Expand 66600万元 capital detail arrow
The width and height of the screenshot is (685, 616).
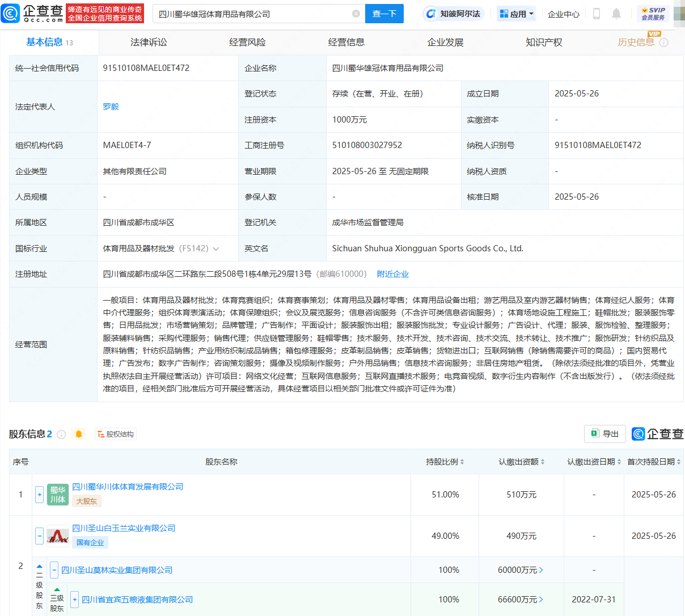pyautogui.click(x=541, y=600)
